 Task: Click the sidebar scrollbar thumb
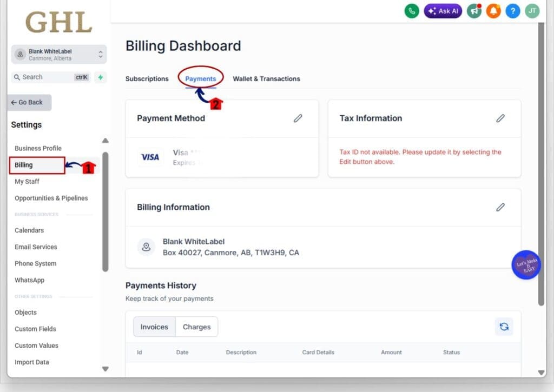(x=105, y=212)
